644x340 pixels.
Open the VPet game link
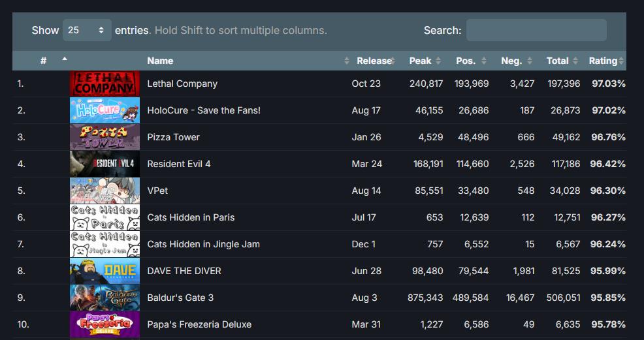click(x=157, y=191)
